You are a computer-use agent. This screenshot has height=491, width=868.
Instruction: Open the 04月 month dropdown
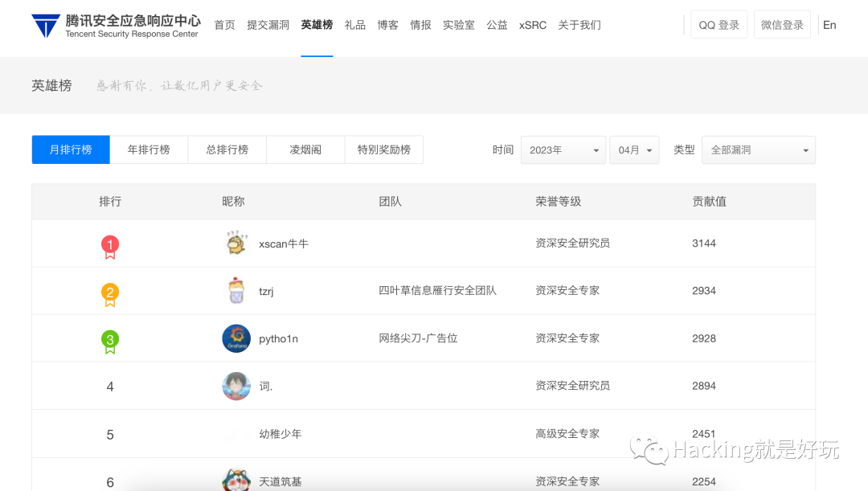click(x=634, y=150)
